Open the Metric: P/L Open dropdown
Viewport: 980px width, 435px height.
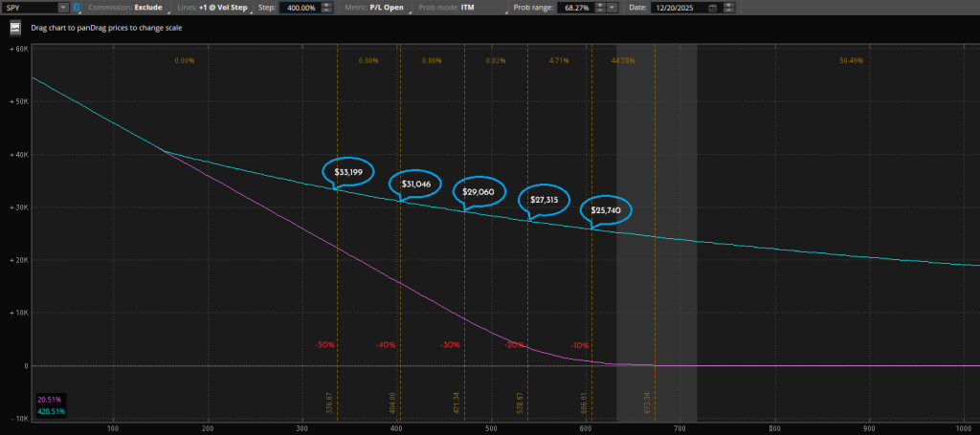coord(375,8)
